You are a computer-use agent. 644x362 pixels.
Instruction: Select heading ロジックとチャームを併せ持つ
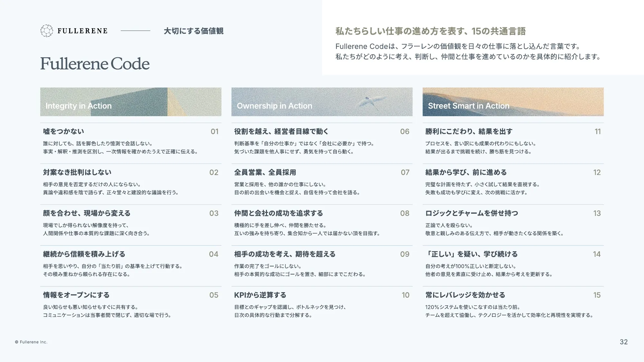[x=472, y=213]
